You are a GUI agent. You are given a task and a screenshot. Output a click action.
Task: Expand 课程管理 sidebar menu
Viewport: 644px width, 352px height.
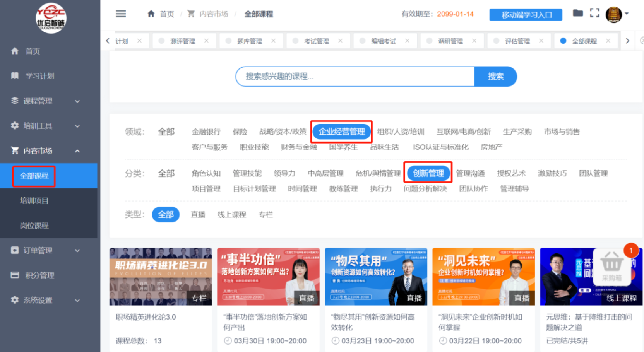pos(46,101)
